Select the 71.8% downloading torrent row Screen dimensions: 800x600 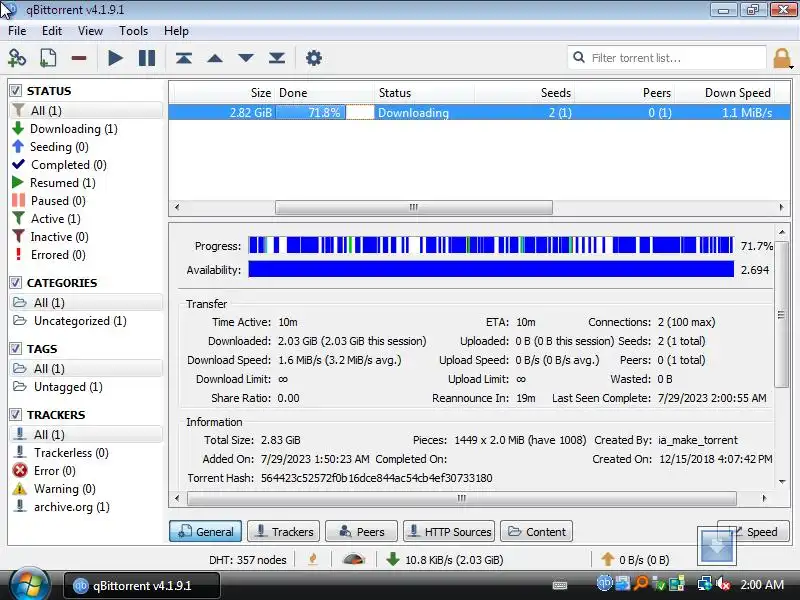[479, 113]
